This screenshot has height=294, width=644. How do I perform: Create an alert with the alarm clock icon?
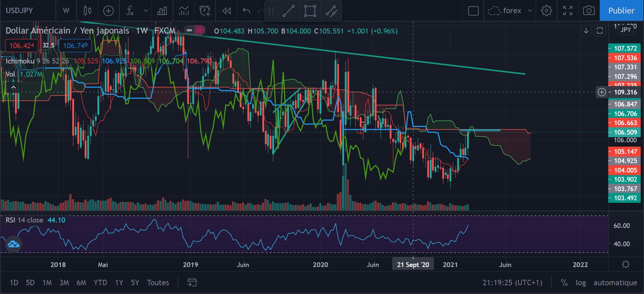(205, 11)
